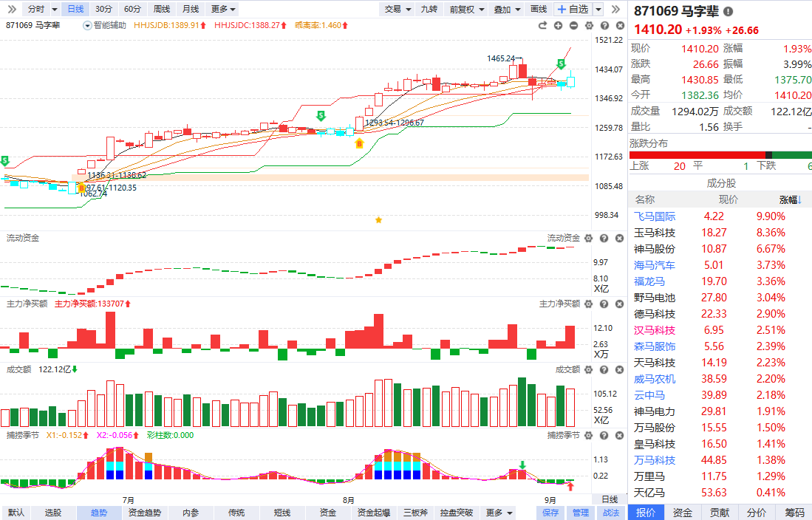Switch to 筹码 tab in right panel
The image size is (812, 520).
click(794, 513)
